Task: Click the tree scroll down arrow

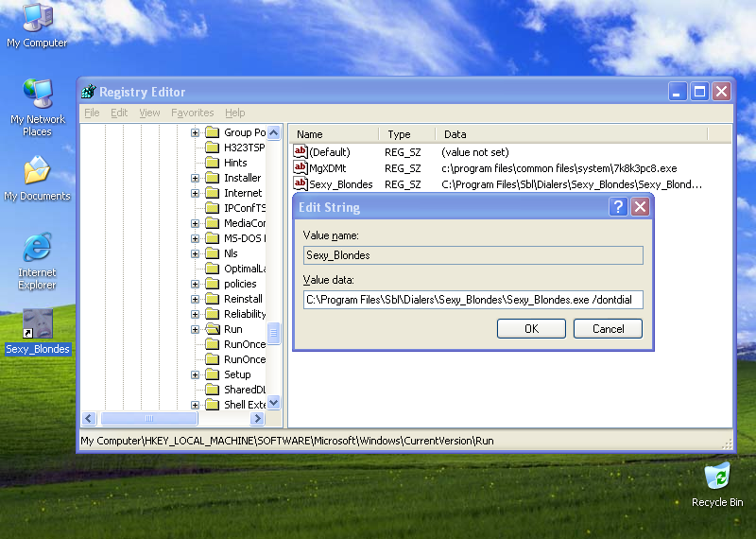Action: coord(274,403)
